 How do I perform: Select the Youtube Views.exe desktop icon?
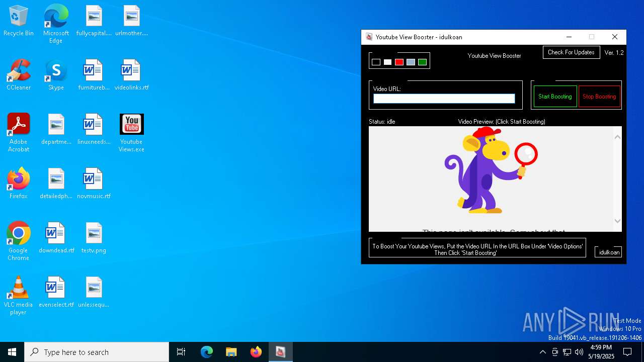point(131,133)
